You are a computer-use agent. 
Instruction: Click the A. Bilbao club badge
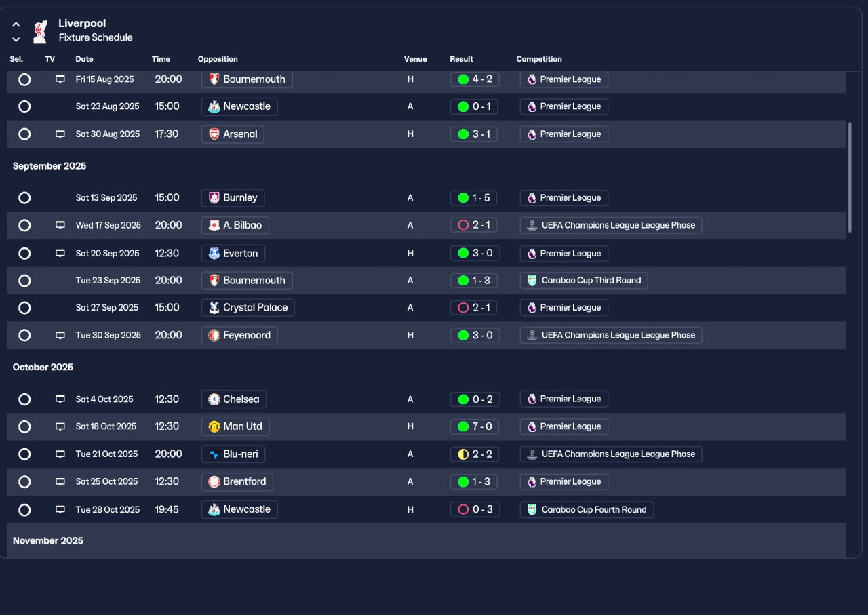point(214,225)
